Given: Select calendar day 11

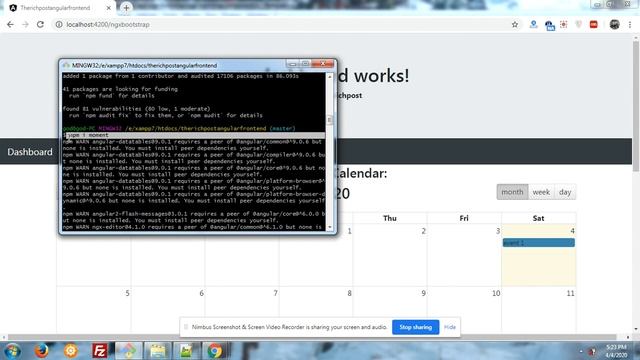Looking at the screenshot, I should [570, 293].
